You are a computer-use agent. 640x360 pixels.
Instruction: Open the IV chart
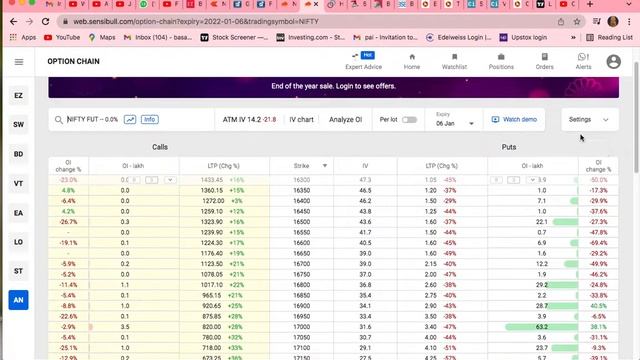tap(301, 120)
